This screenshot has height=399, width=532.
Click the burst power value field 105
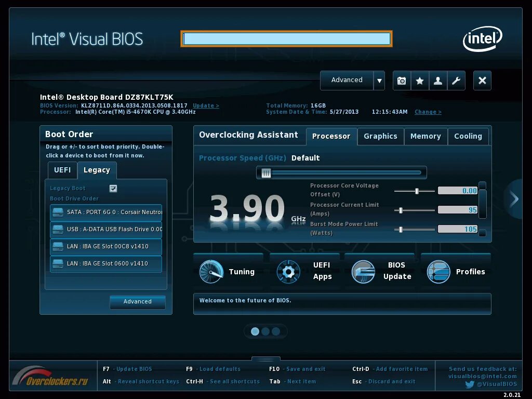458,229
